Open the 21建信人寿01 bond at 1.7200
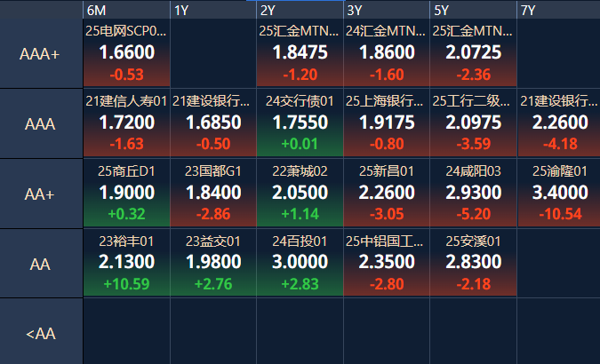This screenshot has width=600, height=364. tap(126, 123)
